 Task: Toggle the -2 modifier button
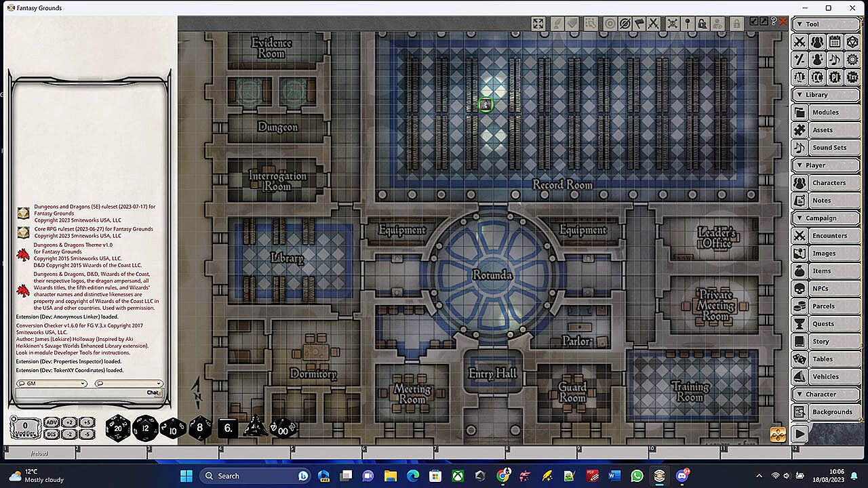click(69, 434)
